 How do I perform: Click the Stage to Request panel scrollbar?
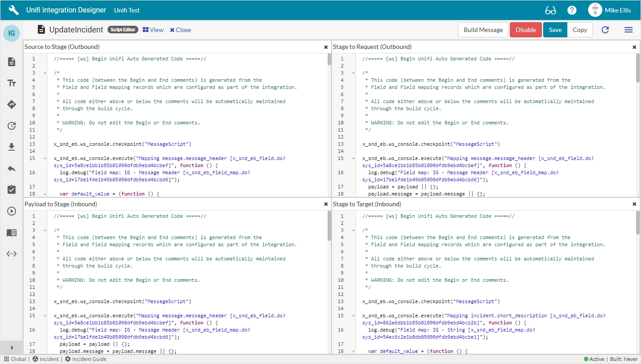tap(637, 66)
